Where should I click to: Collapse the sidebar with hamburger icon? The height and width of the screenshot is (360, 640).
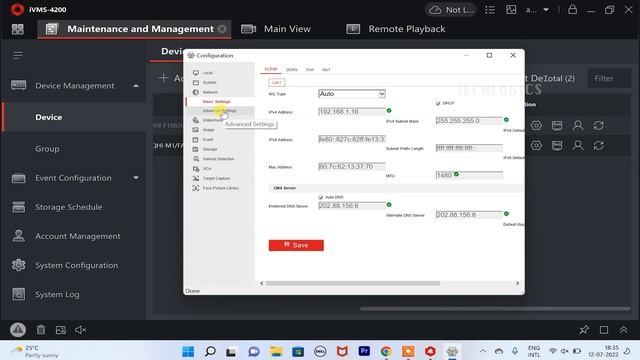tap(18, 55)
